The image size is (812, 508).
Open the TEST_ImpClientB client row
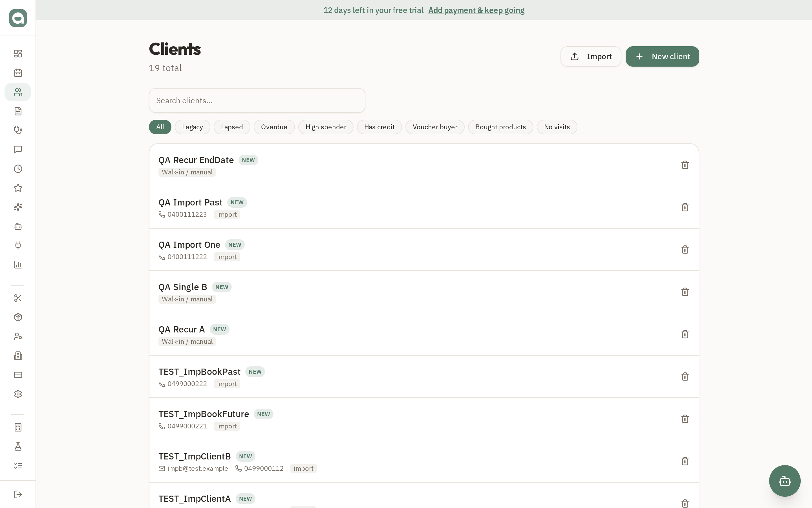[424, 461]
